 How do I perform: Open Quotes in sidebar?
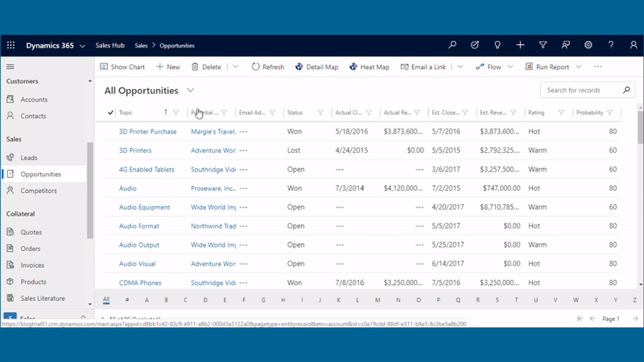point(31,232)
